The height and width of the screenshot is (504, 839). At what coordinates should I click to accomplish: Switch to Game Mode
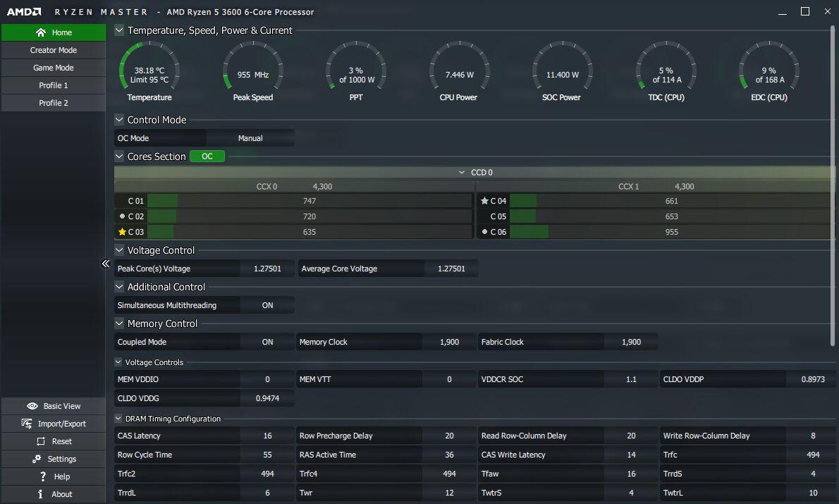coord(54,68)
